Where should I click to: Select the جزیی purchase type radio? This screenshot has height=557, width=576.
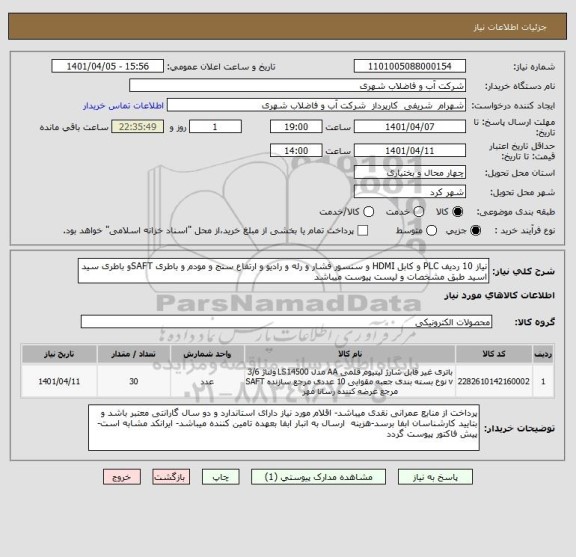point(475,231)
